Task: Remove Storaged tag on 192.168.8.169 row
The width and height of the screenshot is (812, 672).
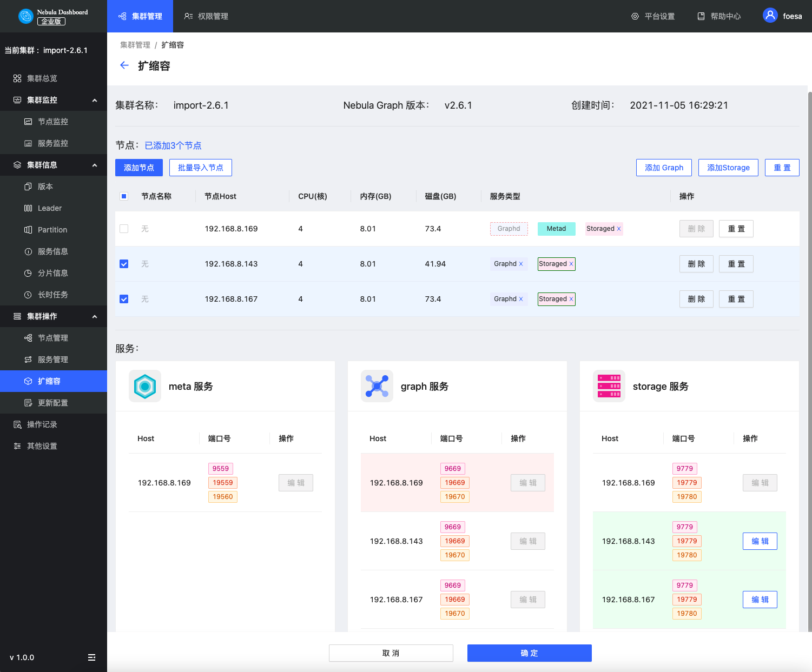Action: (x=619, y=229)
